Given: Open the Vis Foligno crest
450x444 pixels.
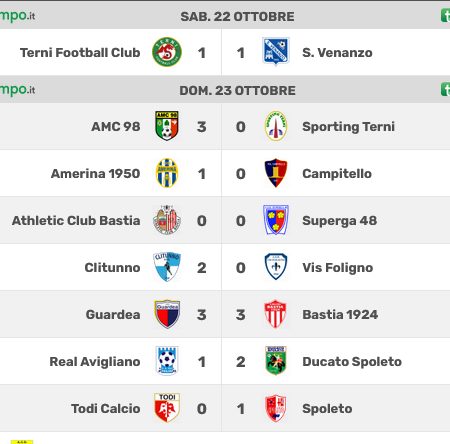Looking at the screenshot, I should 276,267.
